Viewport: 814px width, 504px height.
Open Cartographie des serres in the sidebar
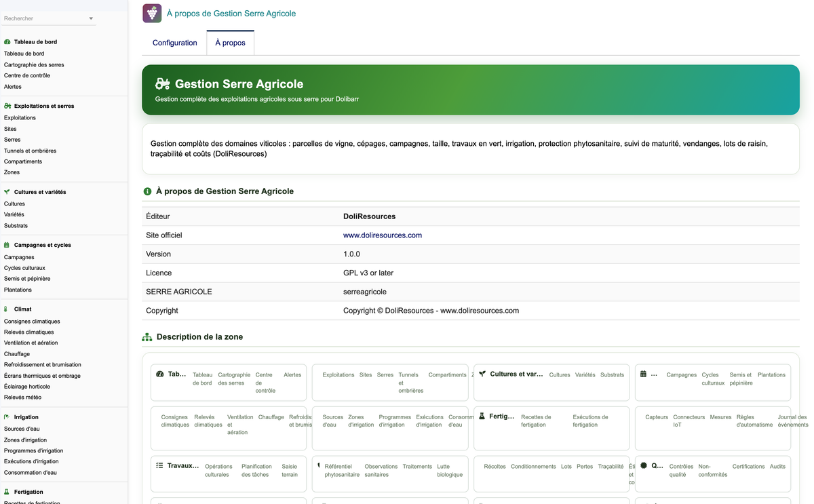pos(34,65)
